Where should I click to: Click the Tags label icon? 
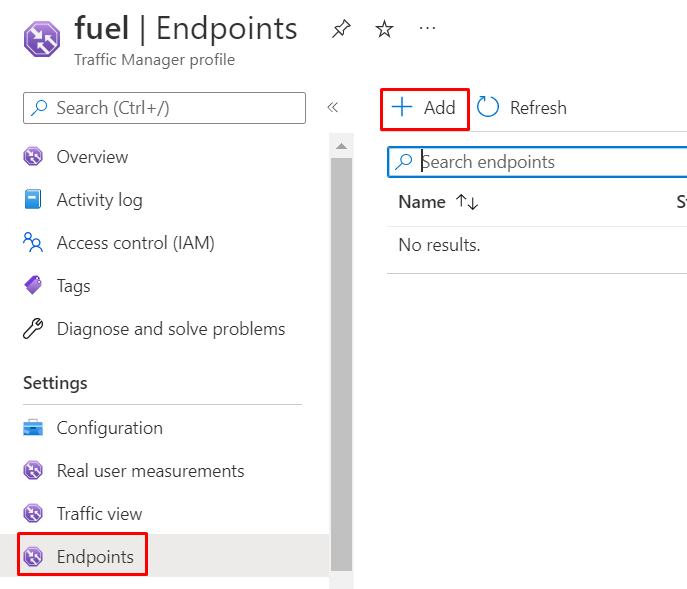click(x=33, y=286)
